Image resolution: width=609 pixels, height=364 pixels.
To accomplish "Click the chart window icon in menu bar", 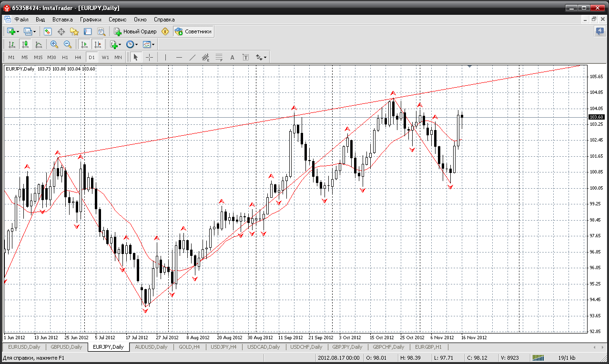I will tap(7, 20).
